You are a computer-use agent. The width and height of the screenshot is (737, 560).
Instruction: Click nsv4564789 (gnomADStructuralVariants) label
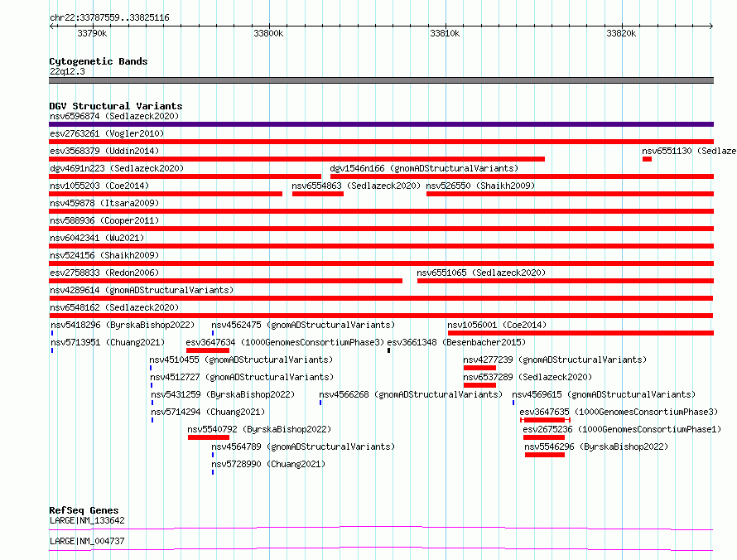(x=303, y=447)
